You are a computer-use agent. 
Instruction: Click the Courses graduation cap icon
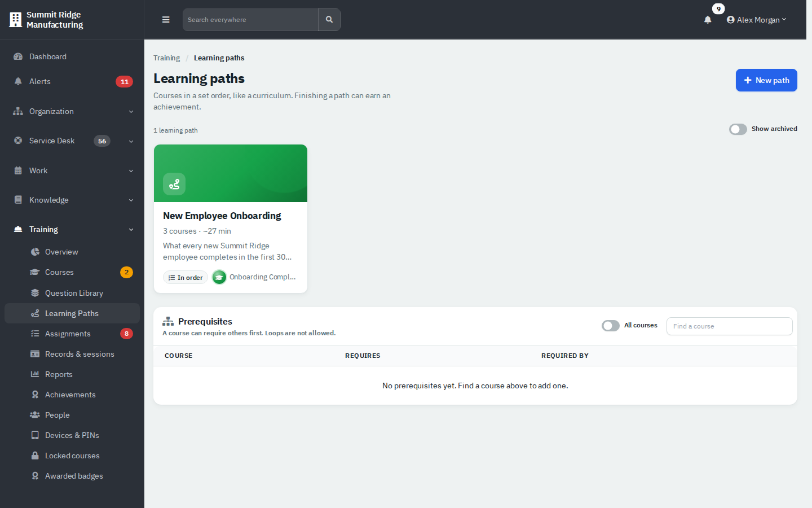(x=35, y=272)
